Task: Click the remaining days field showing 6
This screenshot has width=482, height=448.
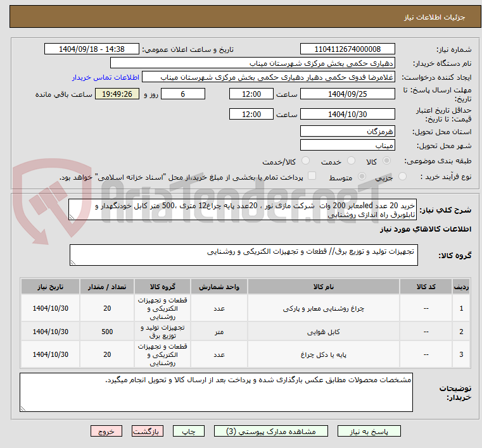Action: 183,94
